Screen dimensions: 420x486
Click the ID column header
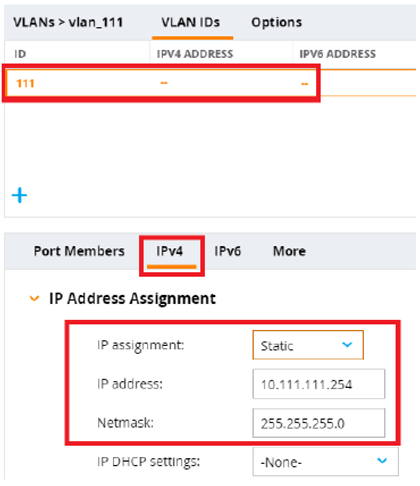[20, 54]
